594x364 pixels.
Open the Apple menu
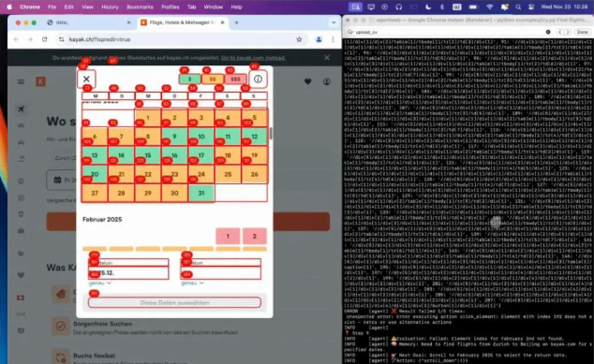coord(9,7)
